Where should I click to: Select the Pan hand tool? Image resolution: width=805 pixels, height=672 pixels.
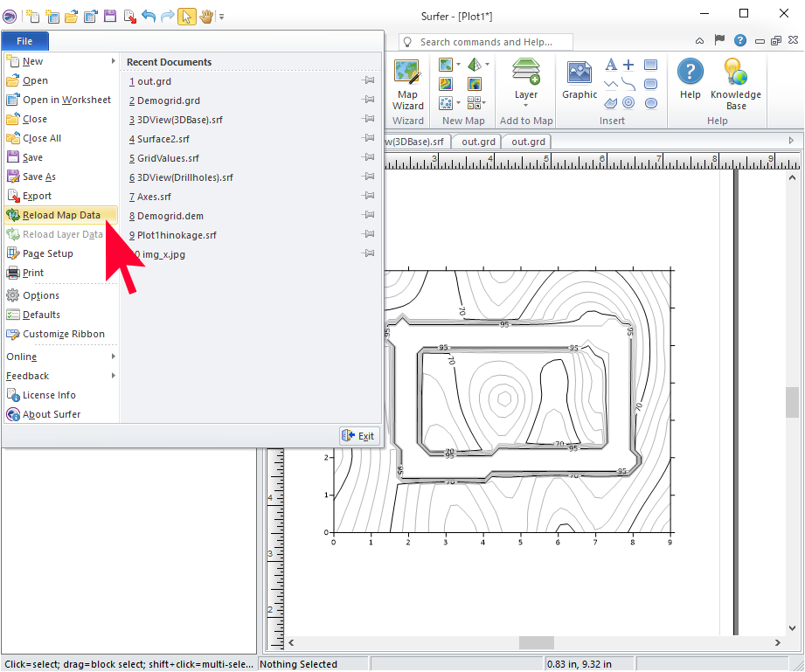(206, 16)
